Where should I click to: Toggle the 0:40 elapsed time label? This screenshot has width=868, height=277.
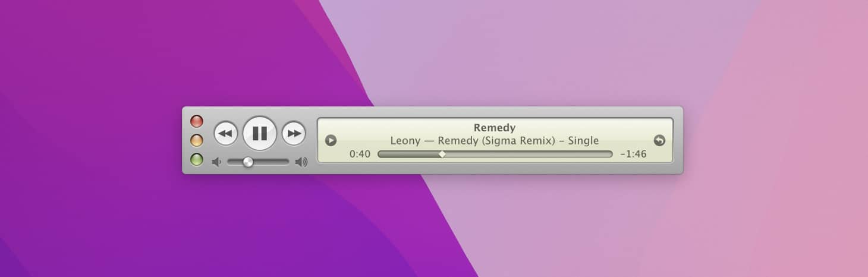(x=360, y=154)
